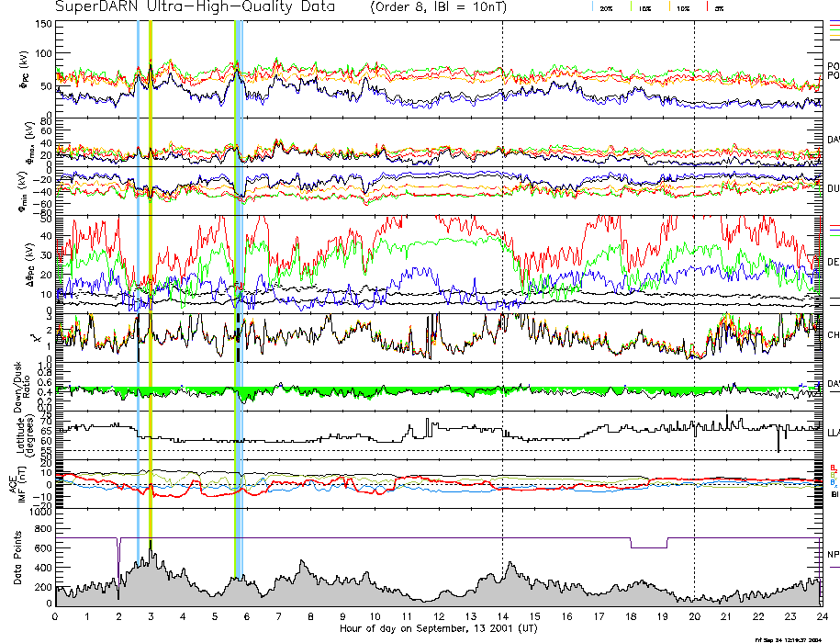Click the purple dip near hour 18 in Data Points

(648, 547)
